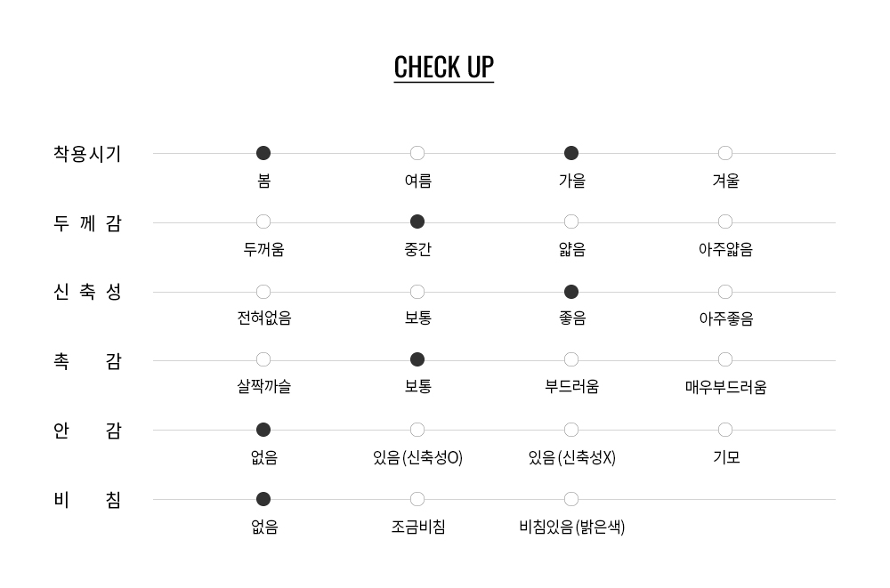Pick 기모 lining dot
This screenshot has height=588, width=890.
click(x=724, y=430)
